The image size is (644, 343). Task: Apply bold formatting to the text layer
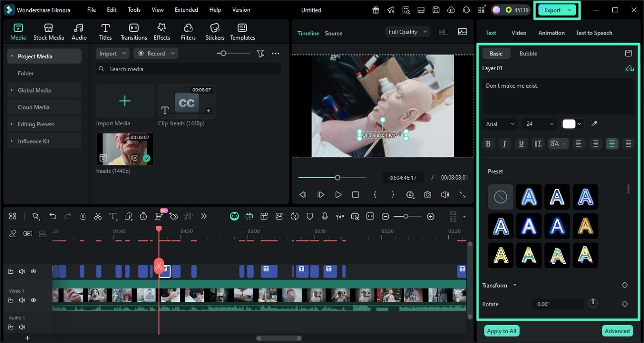click(x=488, y=144)
